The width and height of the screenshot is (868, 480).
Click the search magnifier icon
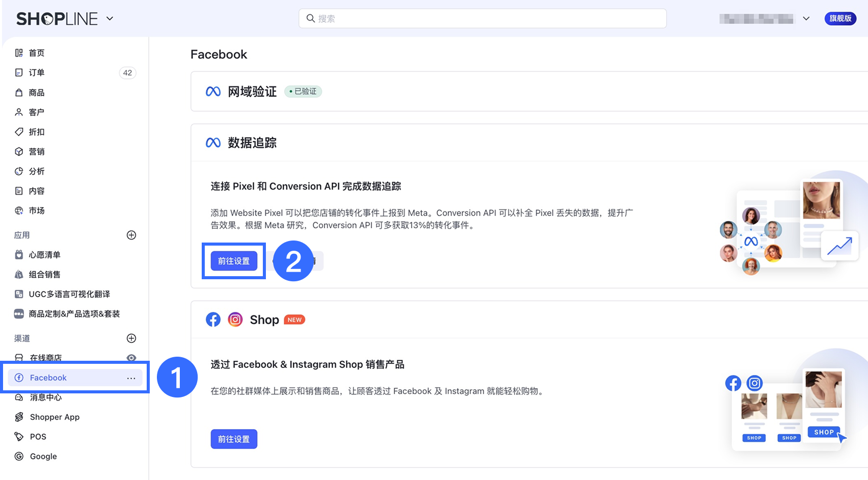pyautogui.click(x=310, y=18)
